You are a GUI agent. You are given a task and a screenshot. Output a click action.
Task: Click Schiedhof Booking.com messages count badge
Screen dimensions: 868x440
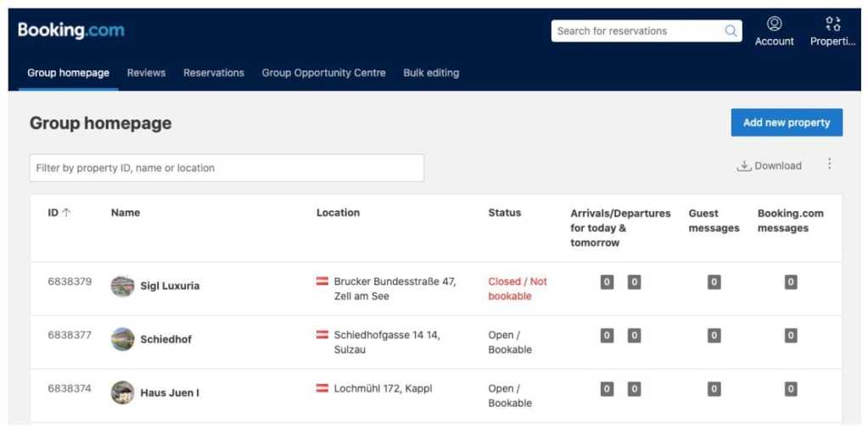click(x=790, y=336)
